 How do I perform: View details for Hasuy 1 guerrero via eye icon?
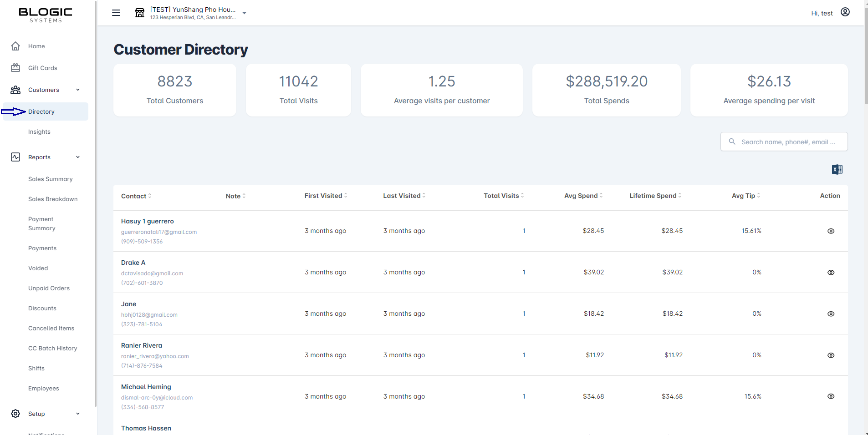831,231
